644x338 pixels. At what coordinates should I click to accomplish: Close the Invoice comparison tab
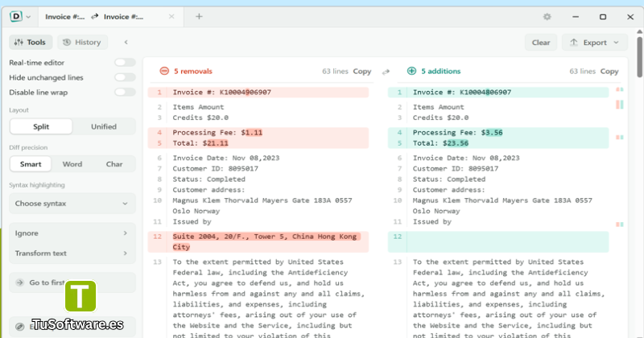click(171, 16)
